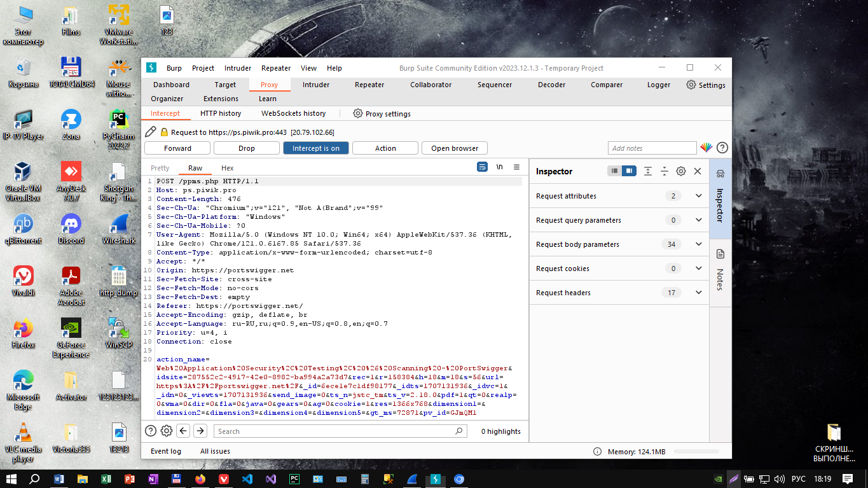Open the Event log
Viewport: 868px width, 488px height.
tap(166, 451)
